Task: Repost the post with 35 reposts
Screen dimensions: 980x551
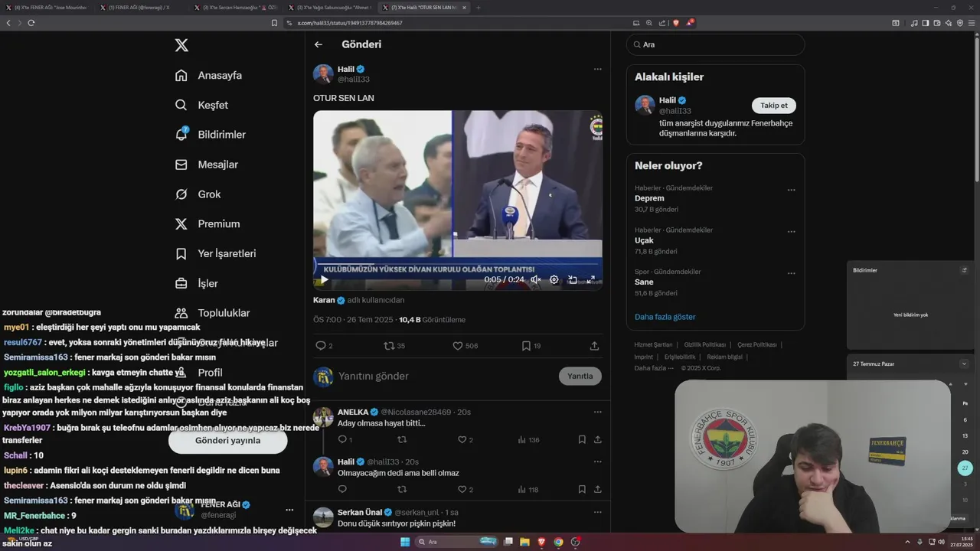Action: coord(389,346)
